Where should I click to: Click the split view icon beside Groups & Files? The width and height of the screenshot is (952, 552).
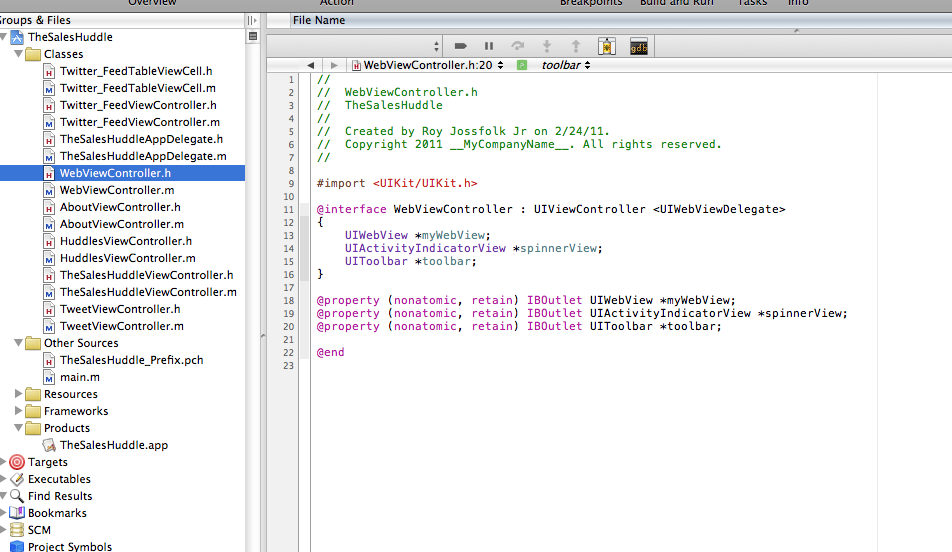(252, 20)
